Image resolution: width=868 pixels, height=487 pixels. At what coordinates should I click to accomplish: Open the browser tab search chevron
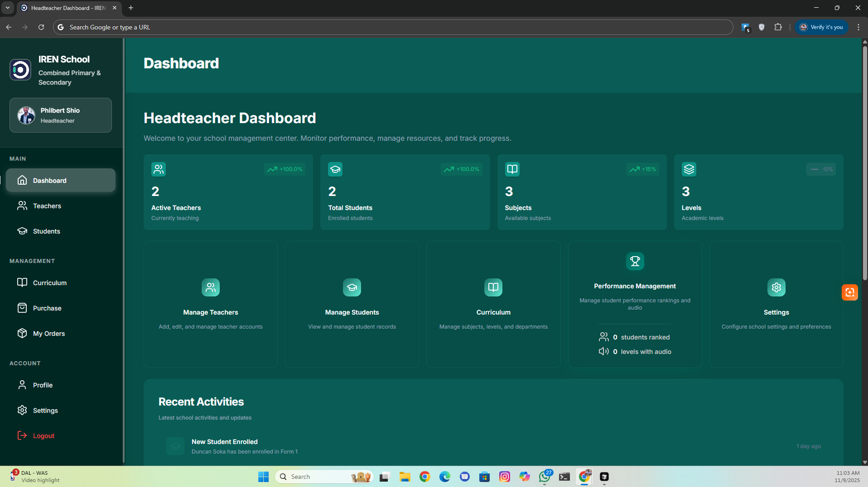coord(7,8)
